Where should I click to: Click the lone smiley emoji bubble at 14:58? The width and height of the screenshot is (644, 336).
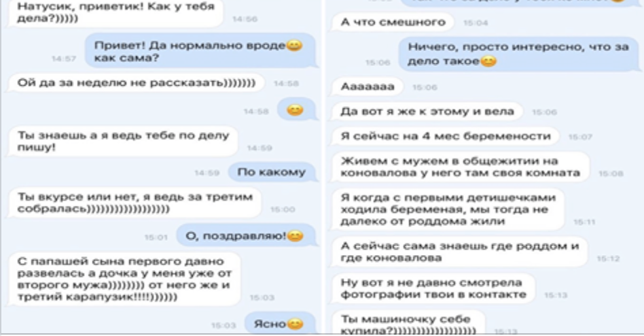(297, 110)
